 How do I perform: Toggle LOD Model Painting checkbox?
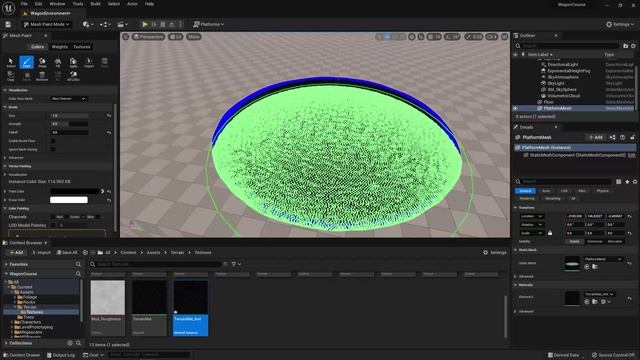[x=53, y=225]
